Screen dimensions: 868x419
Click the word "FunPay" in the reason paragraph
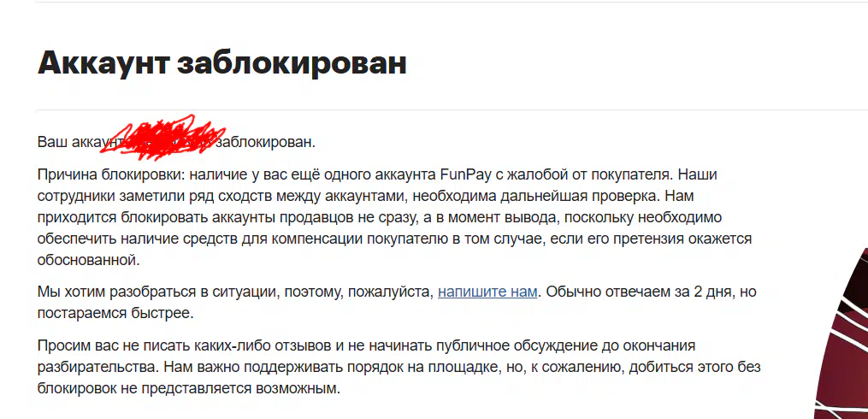click(463, 175)
